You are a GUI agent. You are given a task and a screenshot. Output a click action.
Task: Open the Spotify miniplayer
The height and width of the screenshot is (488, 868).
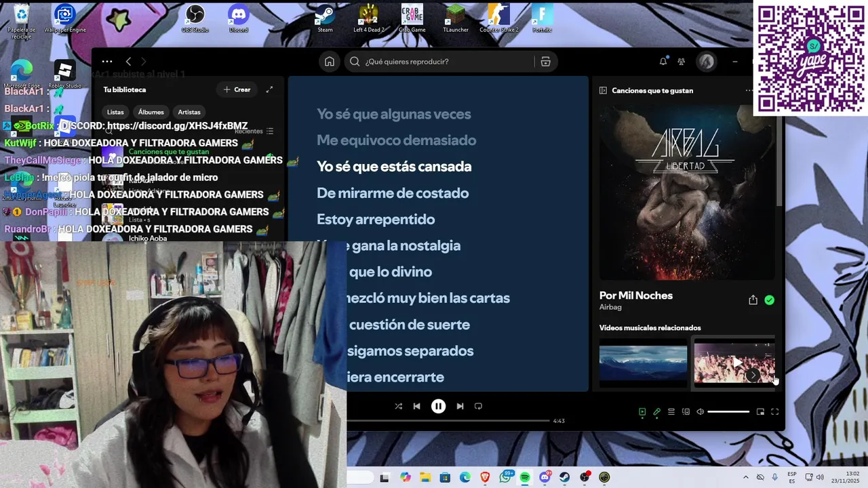760,411
